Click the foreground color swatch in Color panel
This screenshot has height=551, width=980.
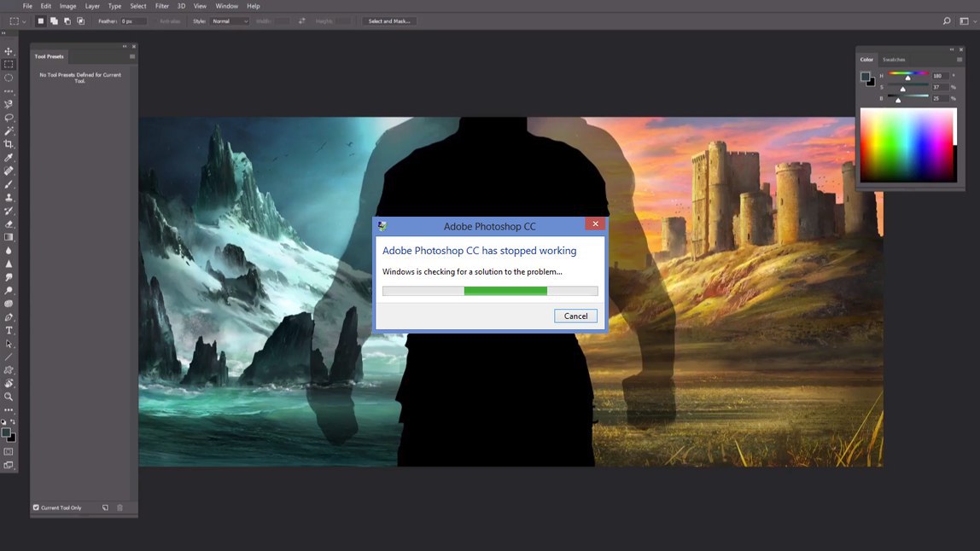click(x=865, y=77)
